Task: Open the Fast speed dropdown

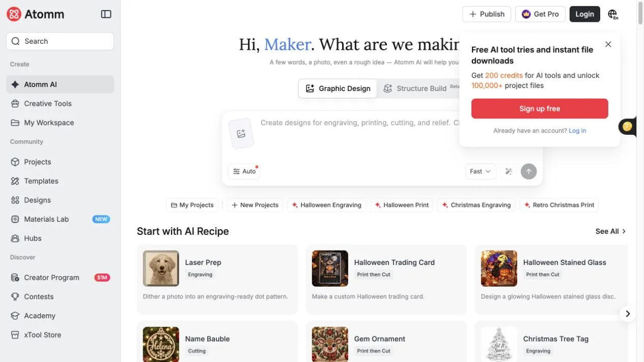Action: (480, 171)
